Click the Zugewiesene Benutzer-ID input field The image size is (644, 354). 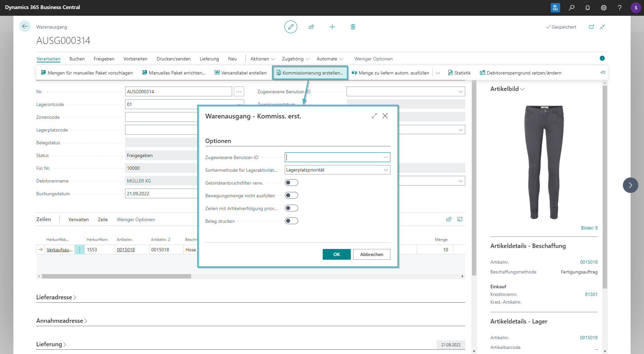click(x=333, y=157)
